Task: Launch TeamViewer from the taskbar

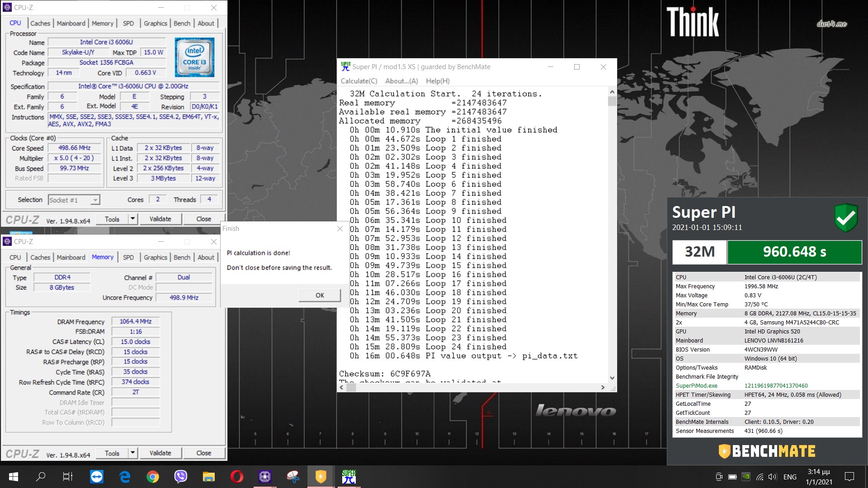Action: click(x=96, y=477)
